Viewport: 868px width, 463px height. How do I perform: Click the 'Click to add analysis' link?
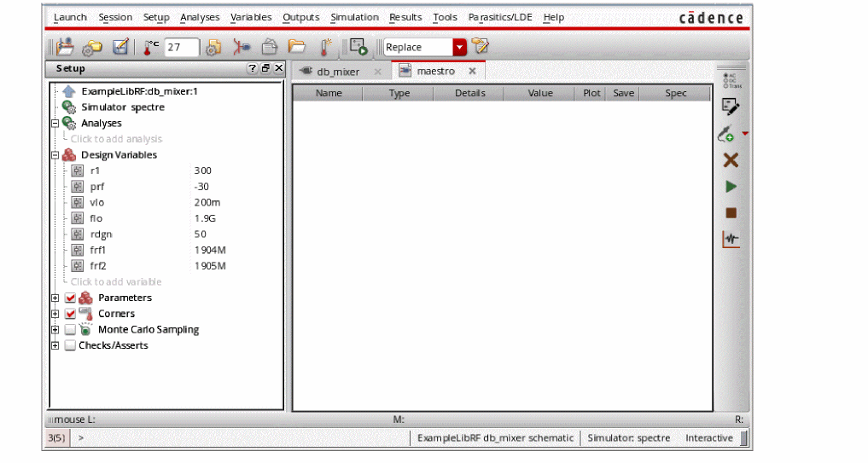[116, 139]
